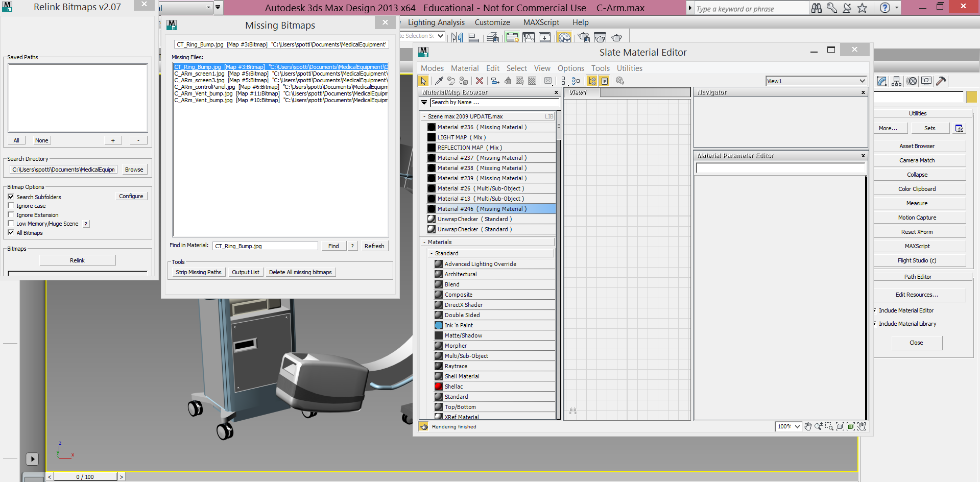Open the Help question mark dropdown arrow
The height and width of the screenshot is (482, 980).
pyautogui.click(x=897, y=8)
